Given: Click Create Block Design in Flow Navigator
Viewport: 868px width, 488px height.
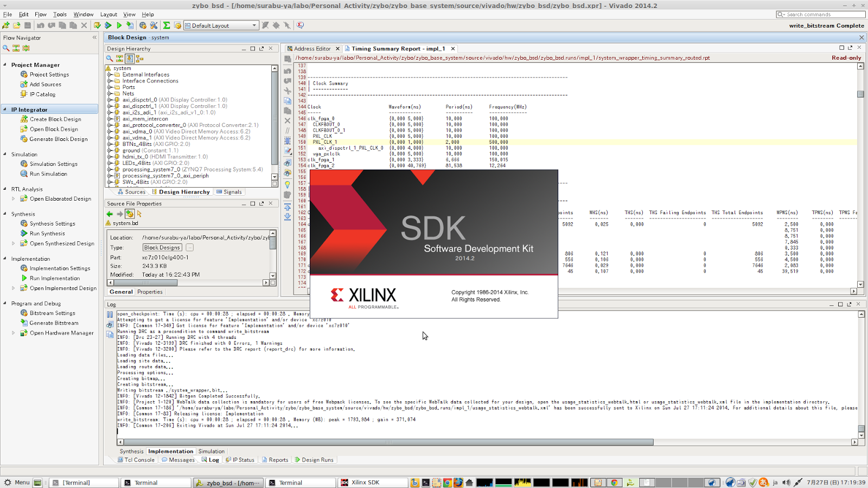Looking at the screenshot, I should click(55, 119).
